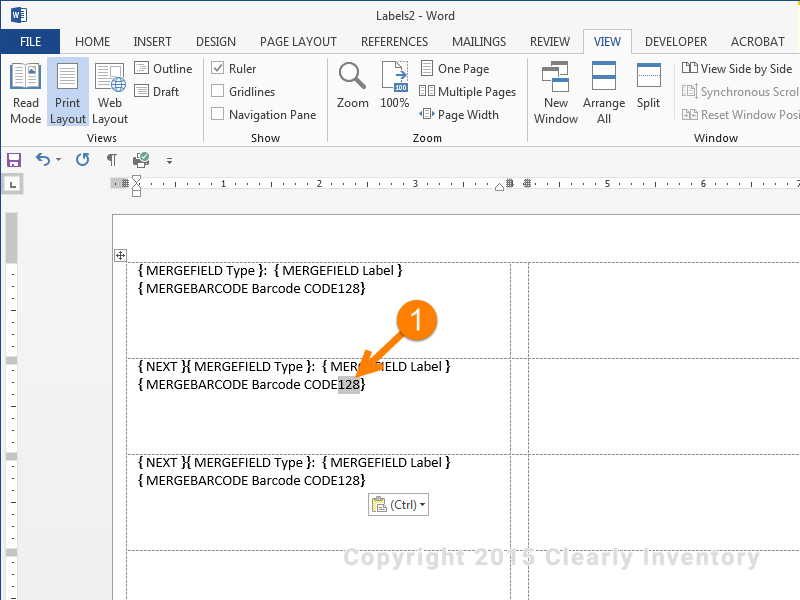Viewport: 800px width, 600px height.
Task: Switch to the INSERT tab
Action: click(153, 41)
